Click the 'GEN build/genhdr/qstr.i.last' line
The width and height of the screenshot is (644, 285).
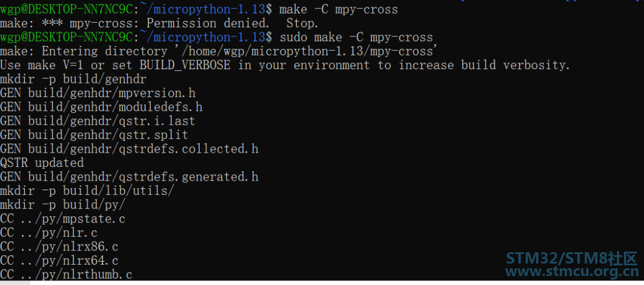(98, 121)
